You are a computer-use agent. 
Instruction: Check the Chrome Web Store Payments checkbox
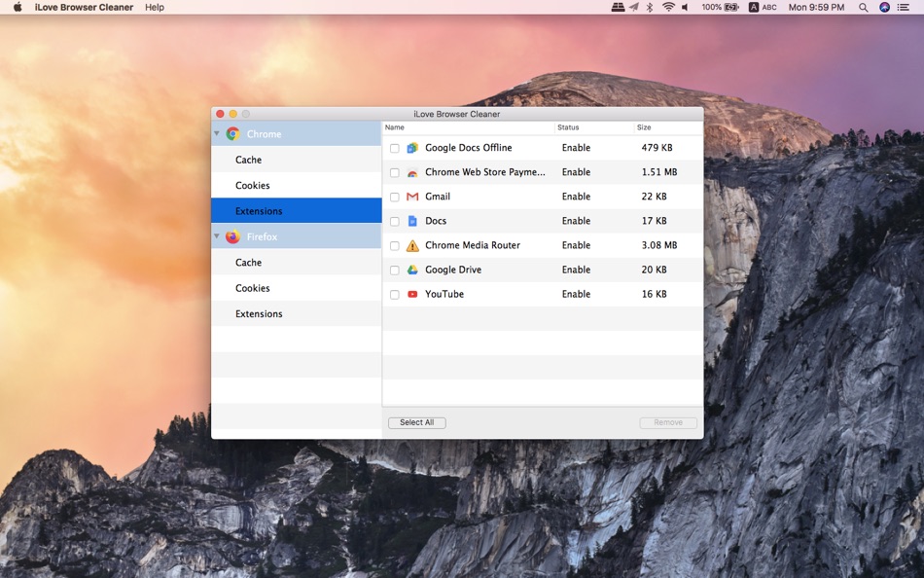[395, 173]
